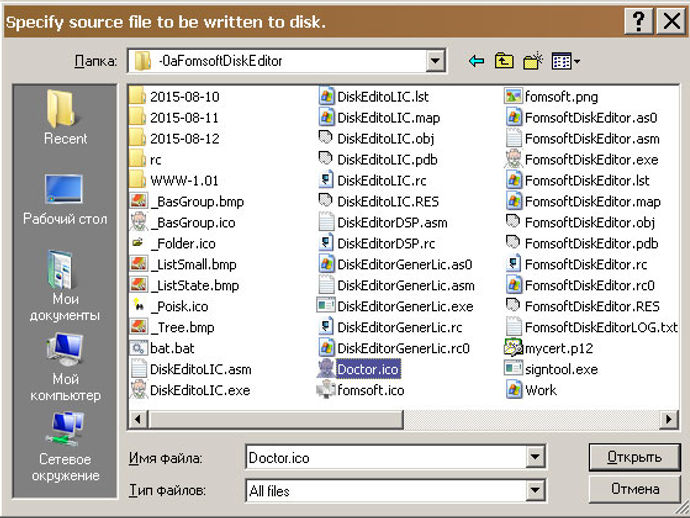Select file name FomsoftDiskEditor.RES
690x518 pixels.
592,306
